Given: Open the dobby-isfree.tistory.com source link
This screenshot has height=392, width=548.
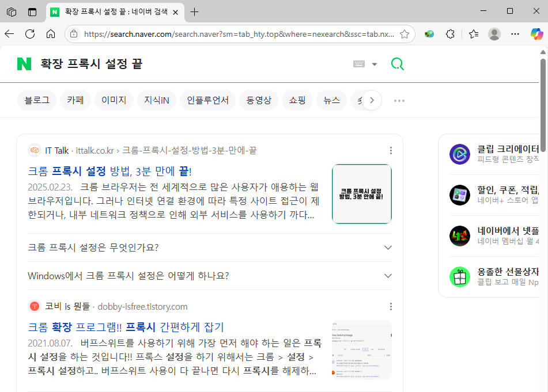Looking at the screenshot, I should pyautogui.click(x=142, y=306).
